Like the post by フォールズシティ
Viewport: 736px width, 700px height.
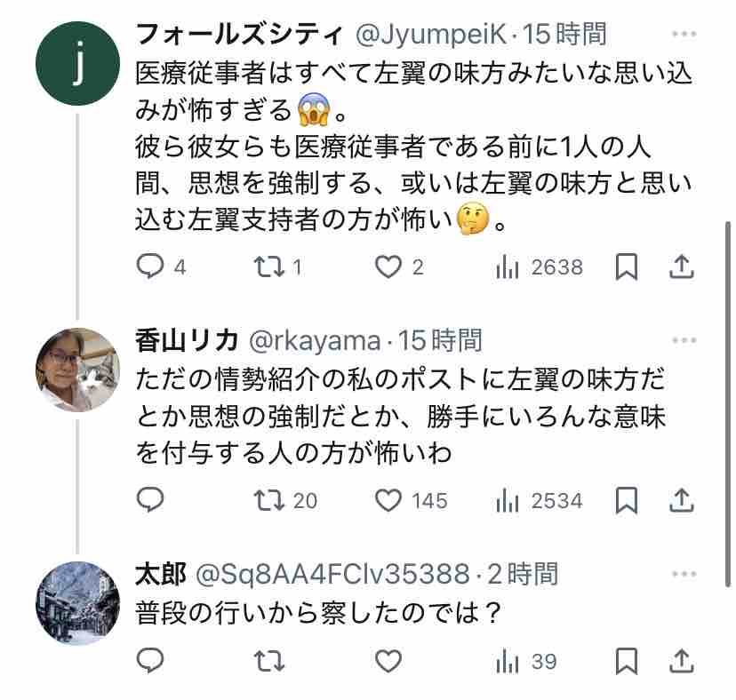pos(388,266)
